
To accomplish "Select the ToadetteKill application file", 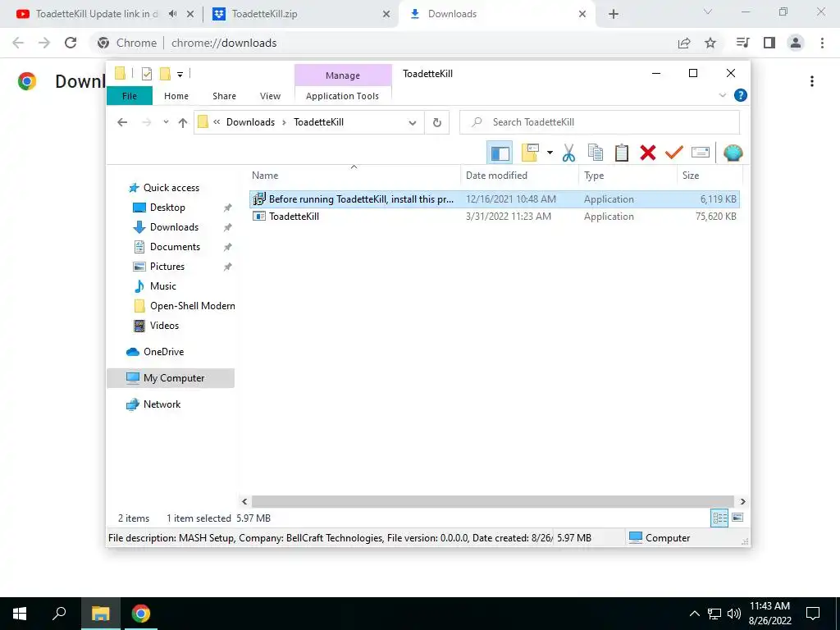I will tap(495, 217).
